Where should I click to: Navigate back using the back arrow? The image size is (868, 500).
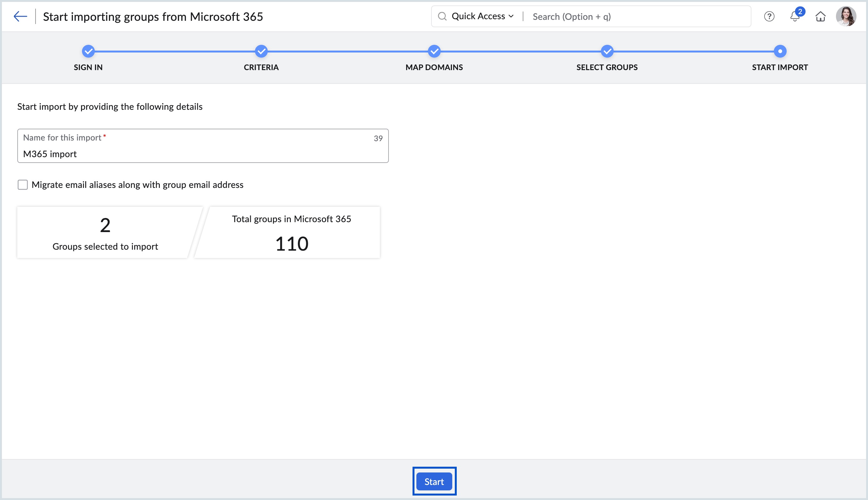[x=20, y=16]
